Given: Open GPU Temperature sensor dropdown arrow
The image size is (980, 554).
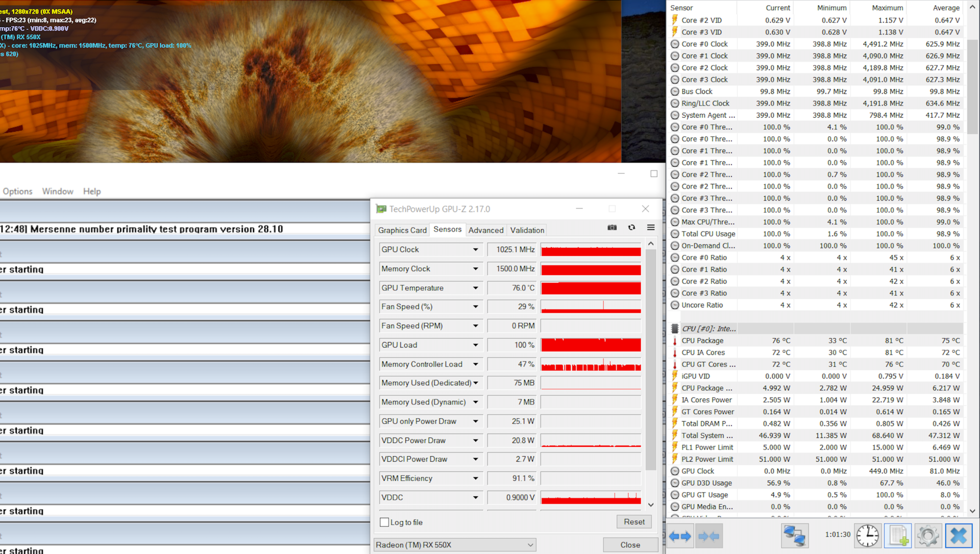Looking at the screenshot, I should [x=475, y=288].
